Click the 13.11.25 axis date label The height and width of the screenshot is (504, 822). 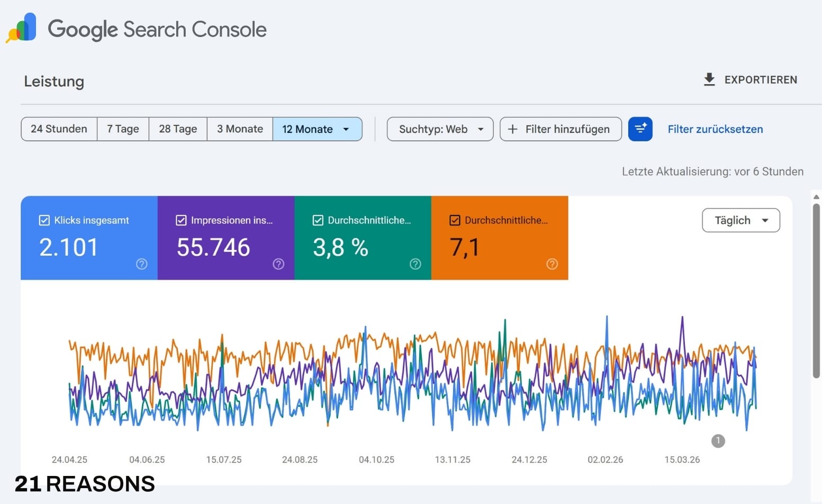point(453,460)
